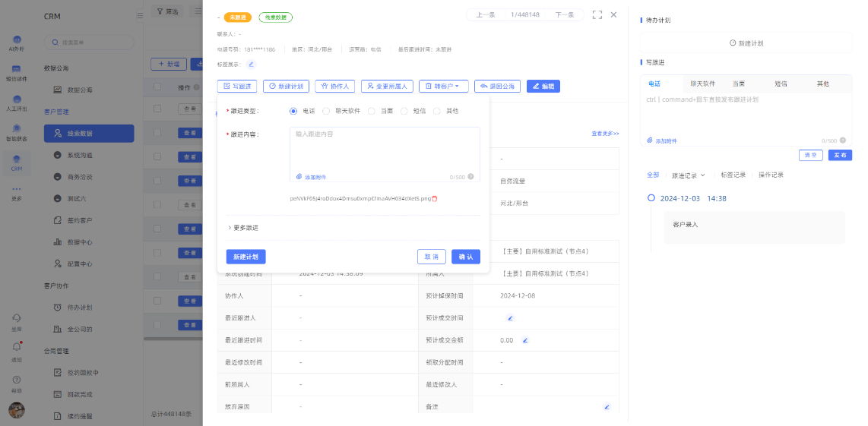Open the 操作记录 tab
The image size is (868, 426).
[770, 175]
